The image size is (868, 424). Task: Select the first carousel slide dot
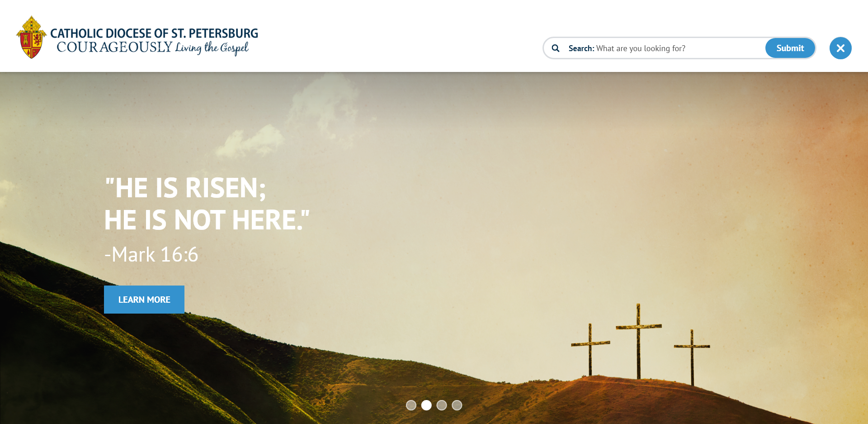(411, 405)
